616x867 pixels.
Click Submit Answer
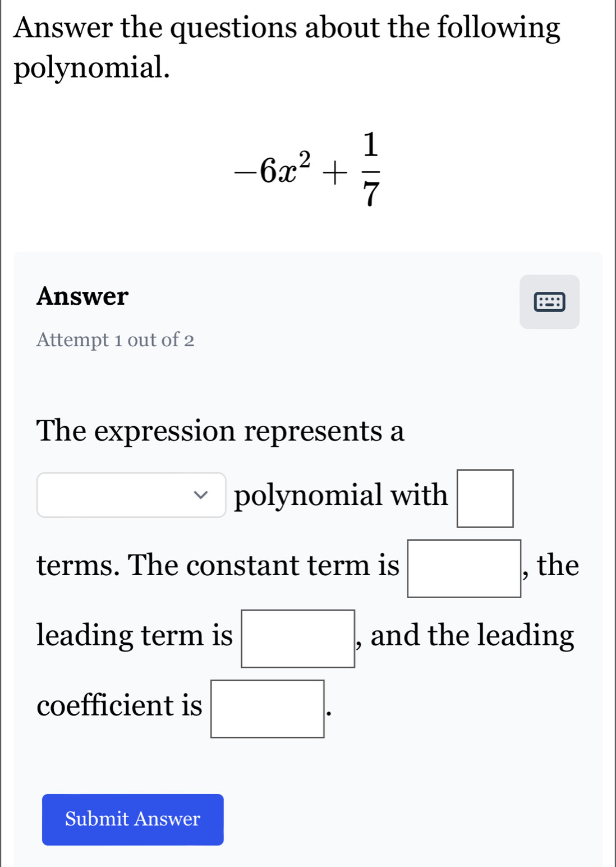point(132,819)
